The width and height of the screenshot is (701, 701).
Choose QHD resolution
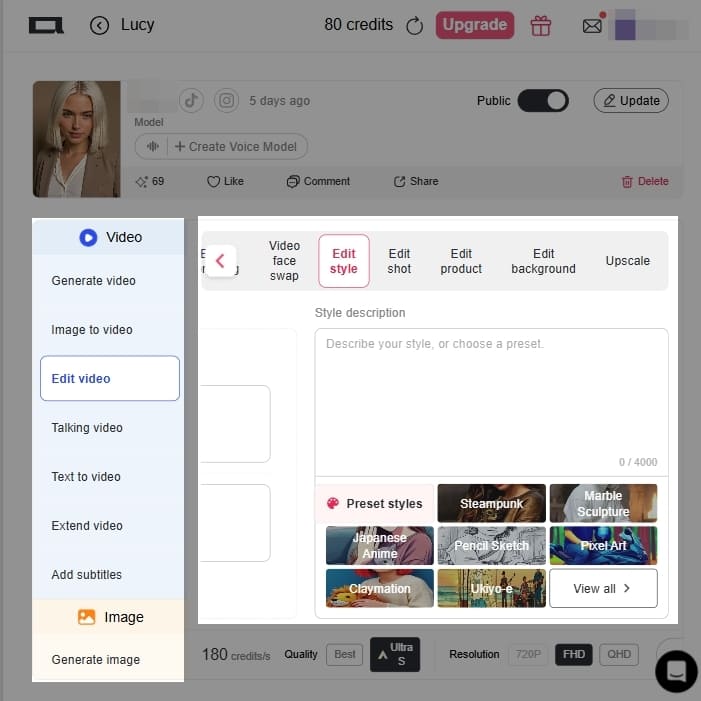pyautogui.click(x=619, y=655)
